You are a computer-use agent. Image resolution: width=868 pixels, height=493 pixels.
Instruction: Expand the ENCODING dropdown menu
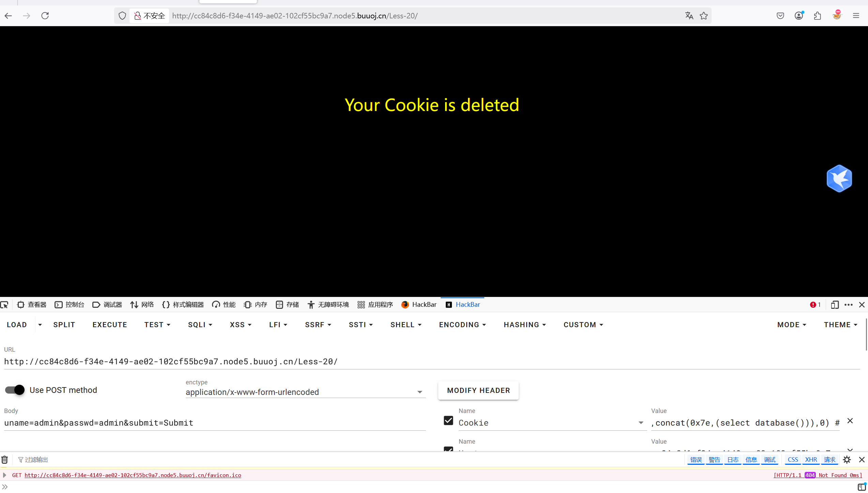click(462, 325)
